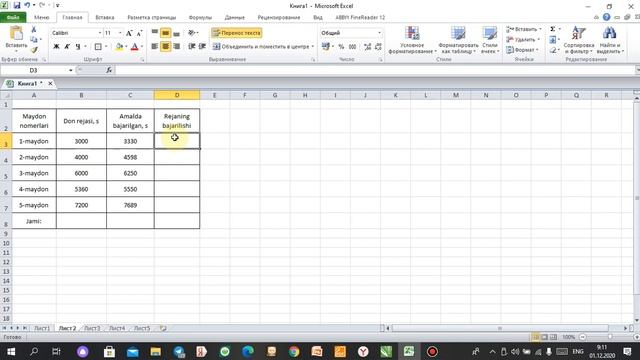Image resolution: width=640 pixels, height=360 pixels.
Task: Click the Fill down arrow icon
Action: [552, 40]
